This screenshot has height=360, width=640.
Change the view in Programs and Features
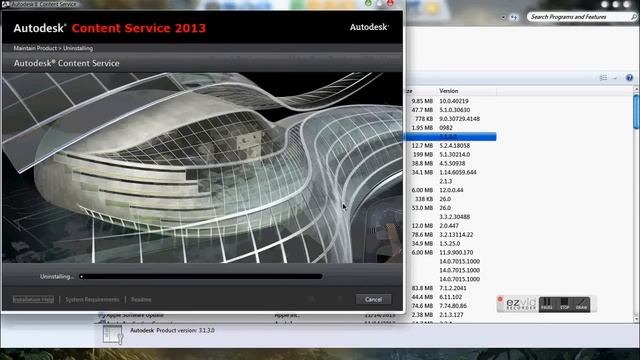point(603,78)
